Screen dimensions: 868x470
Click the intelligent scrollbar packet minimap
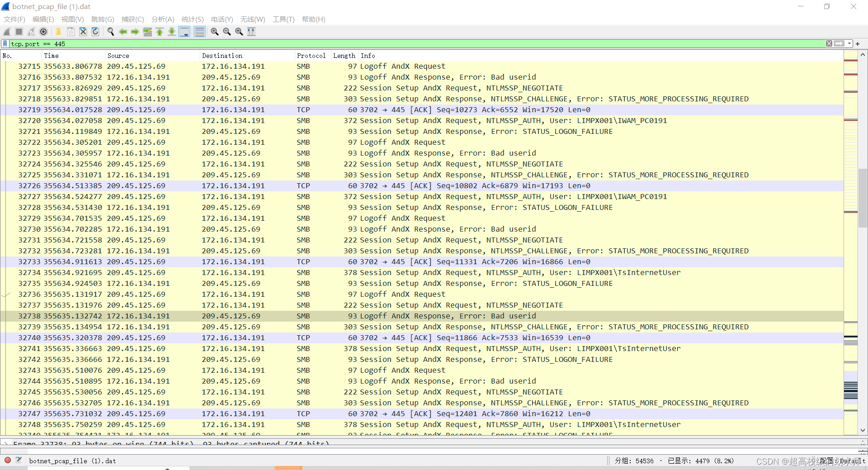click(851, 243)
